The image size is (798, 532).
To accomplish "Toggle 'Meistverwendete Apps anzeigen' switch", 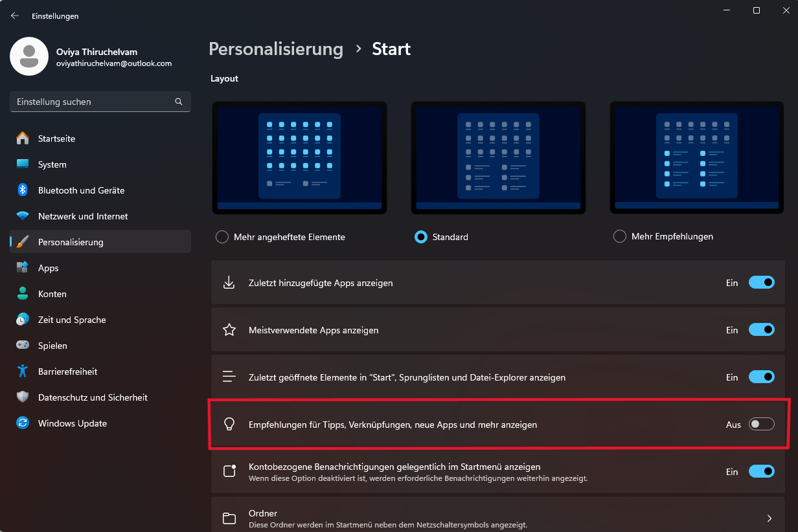I will click(x=762, y=330).
